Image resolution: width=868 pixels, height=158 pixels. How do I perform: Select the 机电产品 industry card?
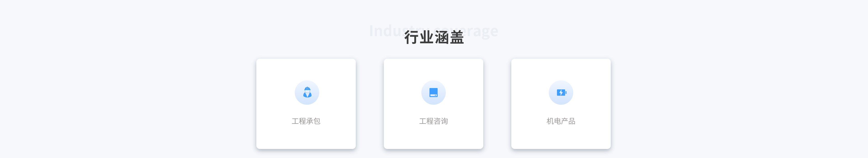[x=561, y=104]
